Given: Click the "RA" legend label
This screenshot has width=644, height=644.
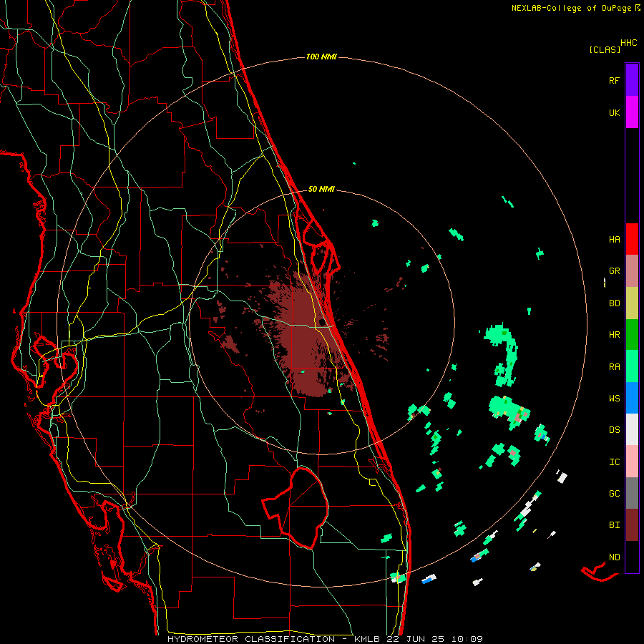Looking at the screenshot, I should tap(614, 366).
